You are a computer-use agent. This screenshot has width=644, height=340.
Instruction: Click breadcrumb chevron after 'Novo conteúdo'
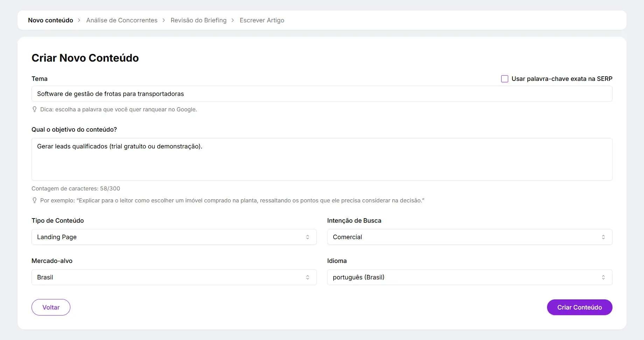point(79,20)
